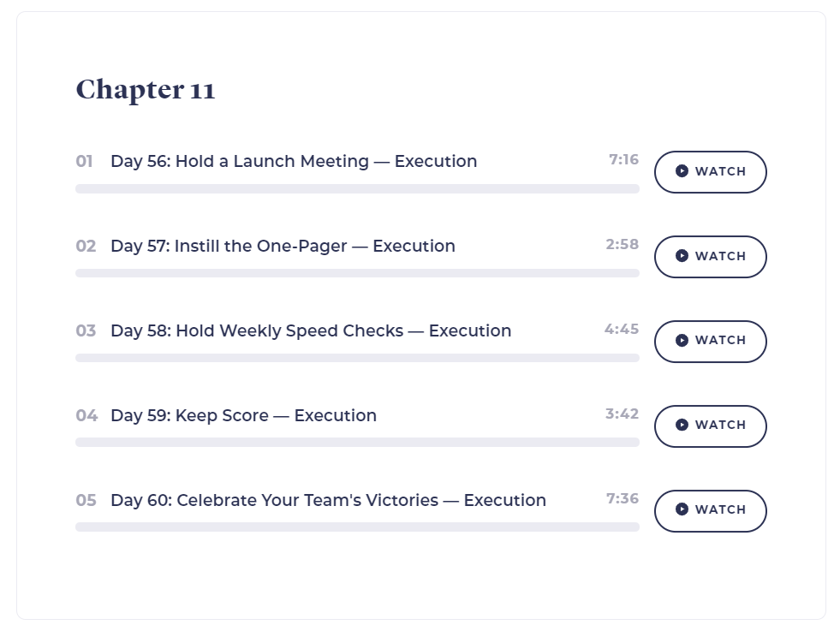Watch the Instill the One-Pager video
The height and width of the screenshot is (631, 840).
click(x=711, y=257)
